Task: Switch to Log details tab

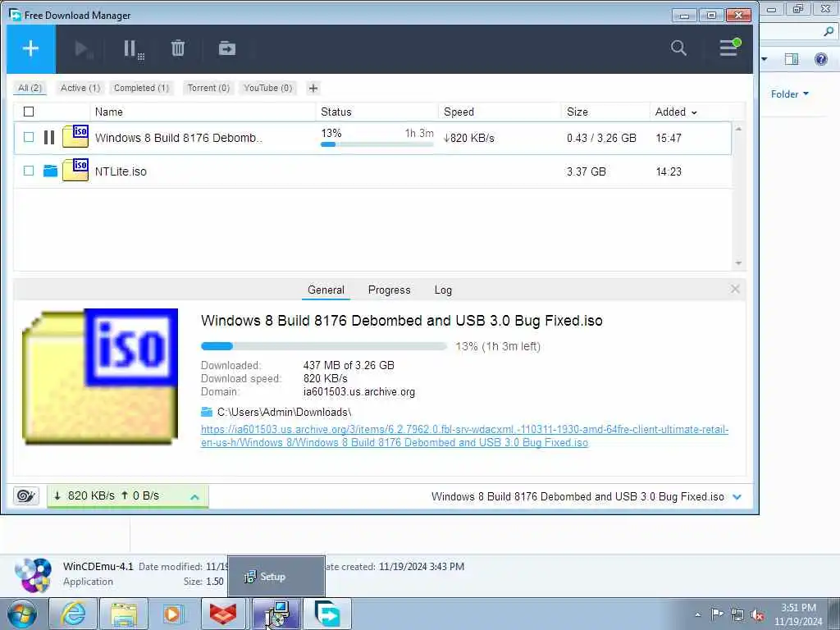Action: 443,290
